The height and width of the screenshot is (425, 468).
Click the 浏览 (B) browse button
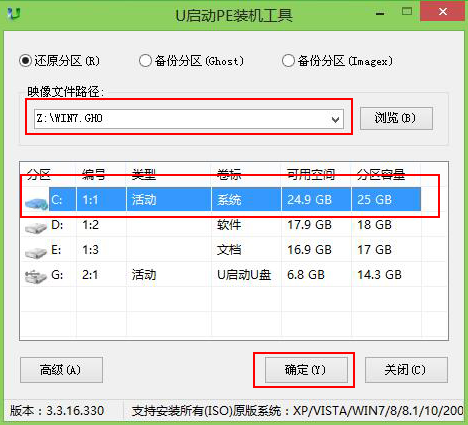pos(396,118)
